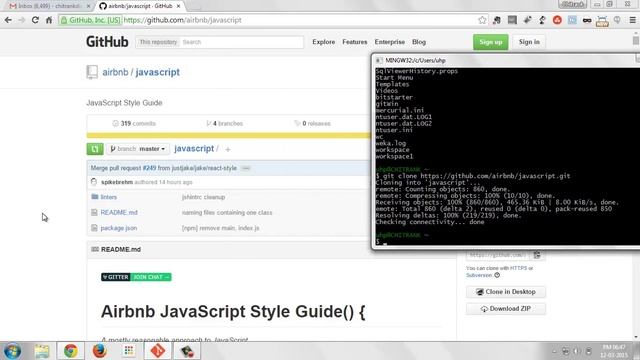Open the Git Bash taskbar icon

pos(158,351)
